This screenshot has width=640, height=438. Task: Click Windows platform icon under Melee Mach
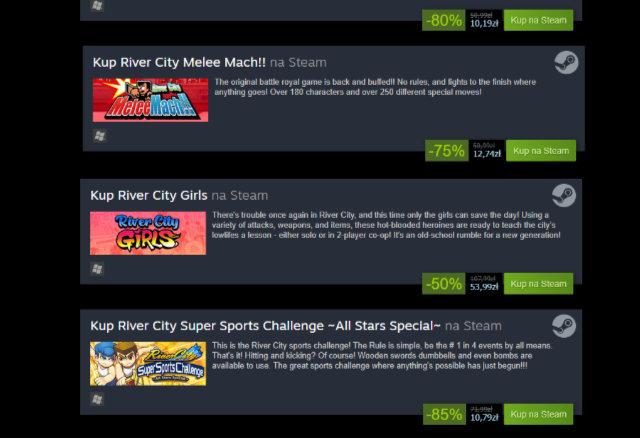tap(100, 136)
